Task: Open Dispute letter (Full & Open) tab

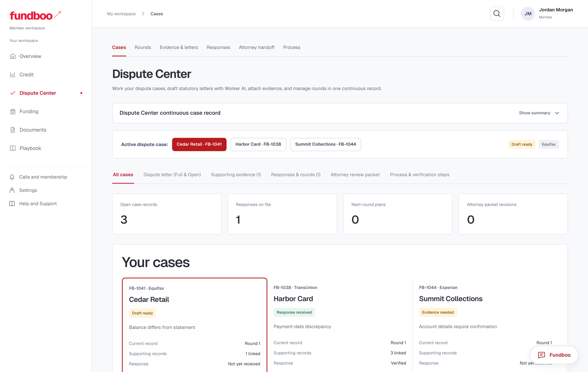Action: (x=172, y=175)
